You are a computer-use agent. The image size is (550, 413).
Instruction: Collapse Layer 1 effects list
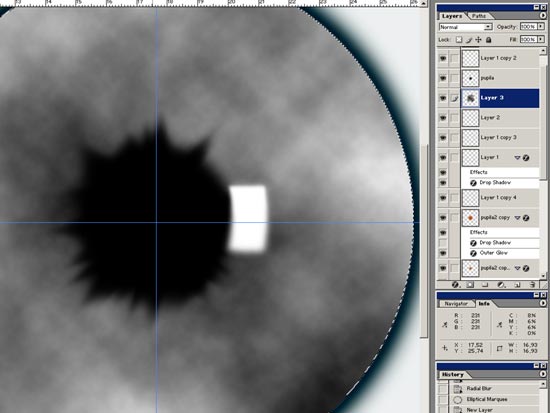(x=517, y=158)
